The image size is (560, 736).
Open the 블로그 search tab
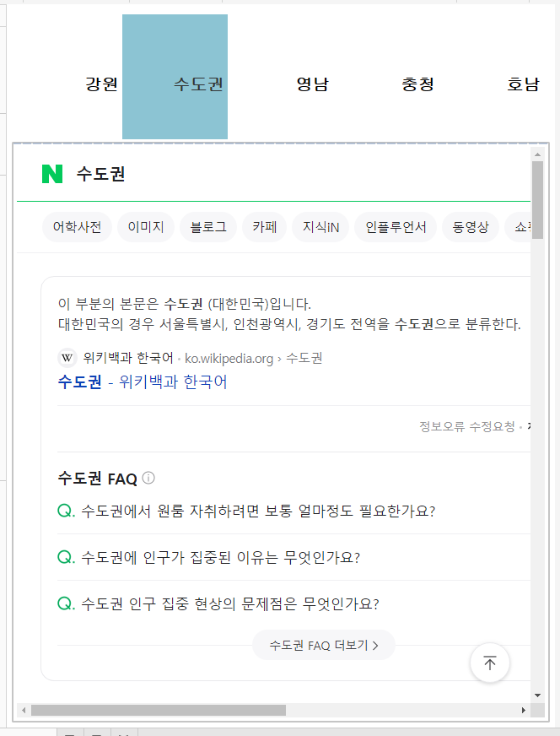click(x=208, y=227)
